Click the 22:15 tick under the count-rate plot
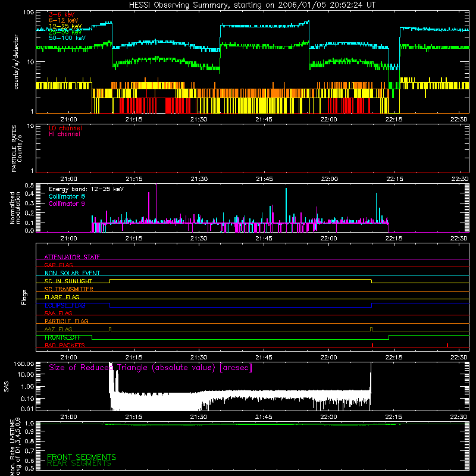 pos(394,120)
